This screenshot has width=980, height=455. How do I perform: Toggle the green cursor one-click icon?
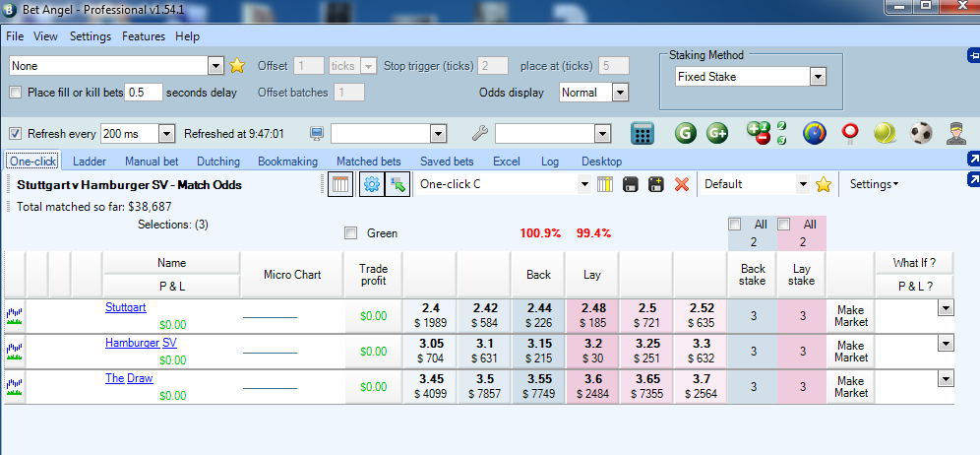click(x=398, y=184)
